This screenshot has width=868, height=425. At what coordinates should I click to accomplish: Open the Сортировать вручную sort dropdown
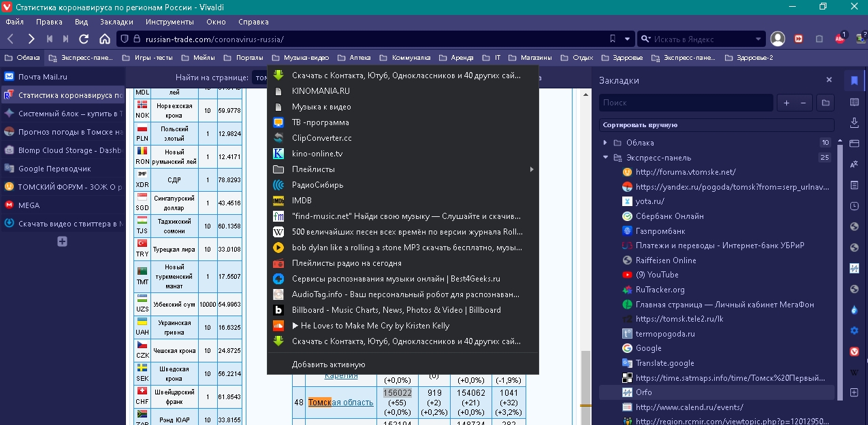716,125
